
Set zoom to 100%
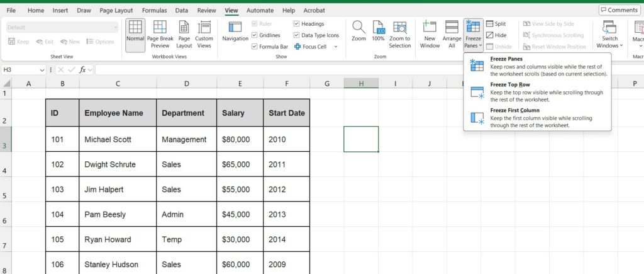pyautogui.click(x=378, y=31)
